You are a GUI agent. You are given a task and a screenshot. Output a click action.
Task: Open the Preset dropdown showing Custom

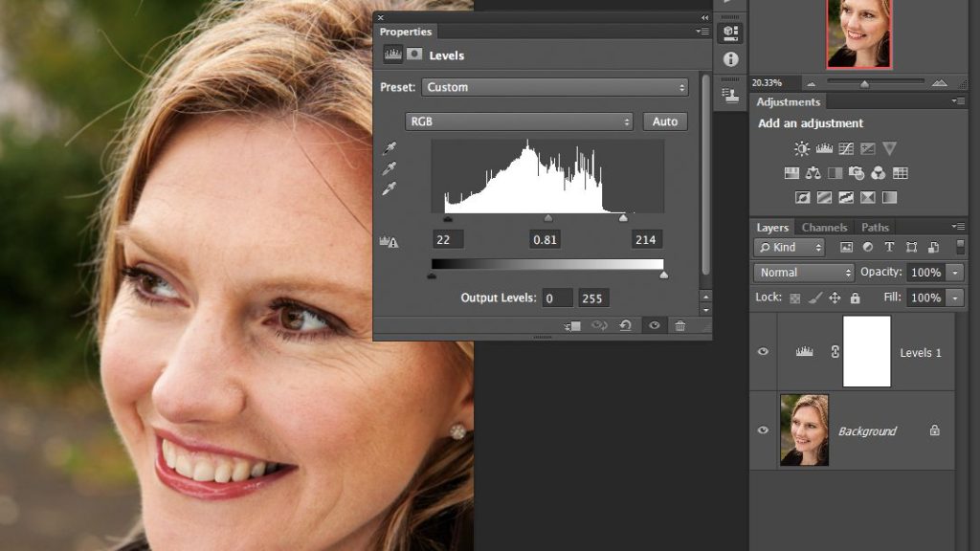pyautogui.click(x=554, y=87)
